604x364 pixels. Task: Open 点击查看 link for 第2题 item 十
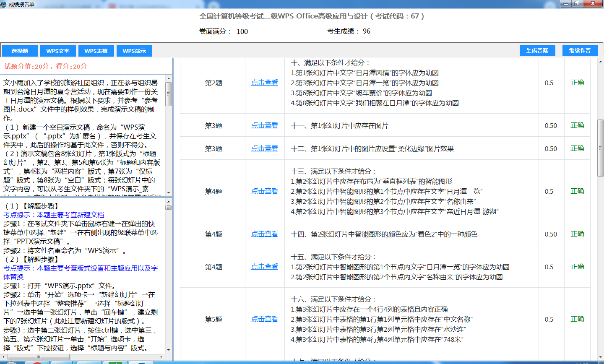point(265,83)
